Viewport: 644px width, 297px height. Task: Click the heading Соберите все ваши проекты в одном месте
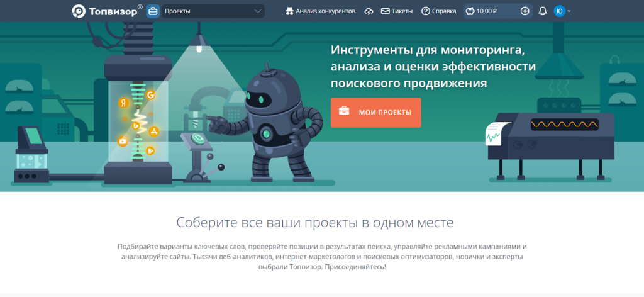click(315, 223)
